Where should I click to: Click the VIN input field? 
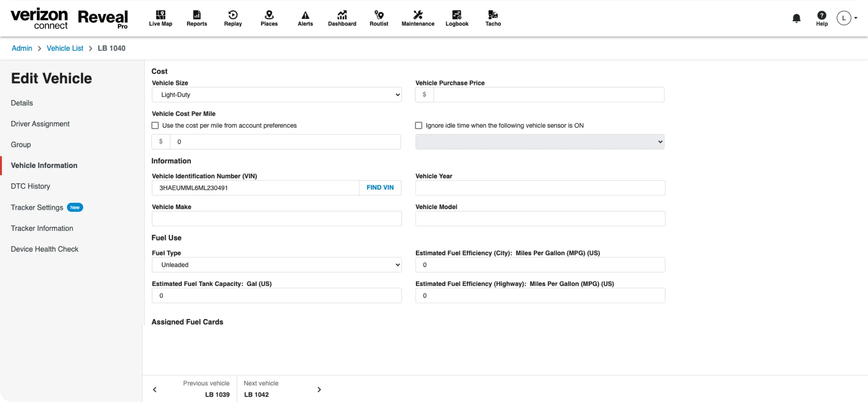[255, 188]
